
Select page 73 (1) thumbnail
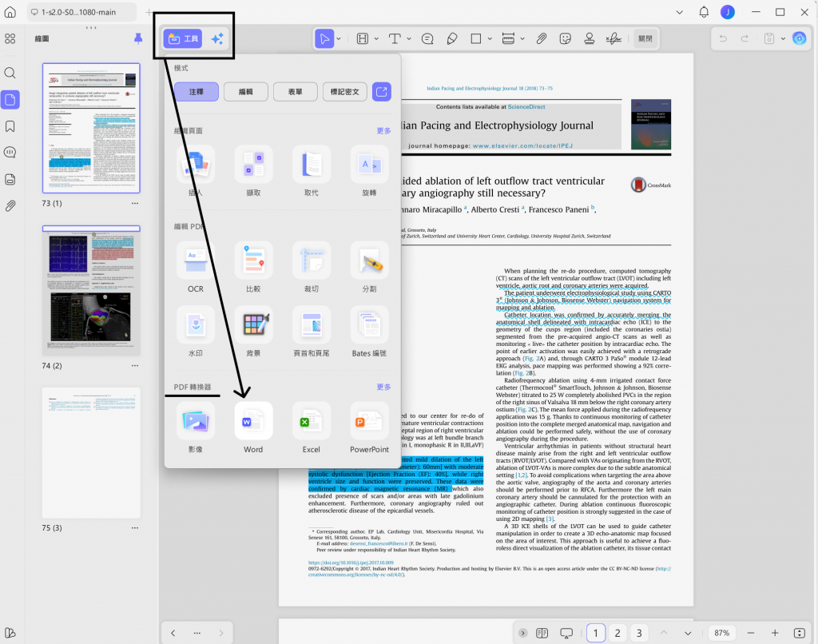pyautogui.click(x=91, y=129)
